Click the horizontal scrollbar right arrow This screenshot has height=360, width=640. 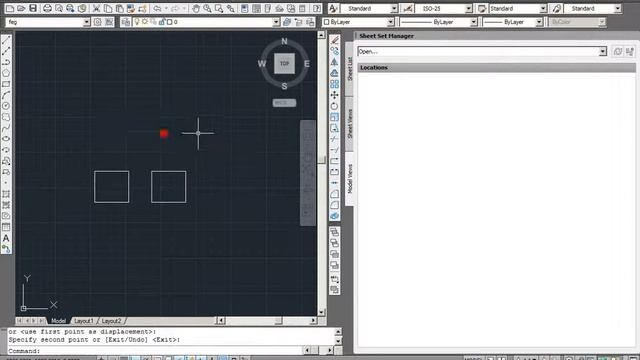(x=313, y=321)
